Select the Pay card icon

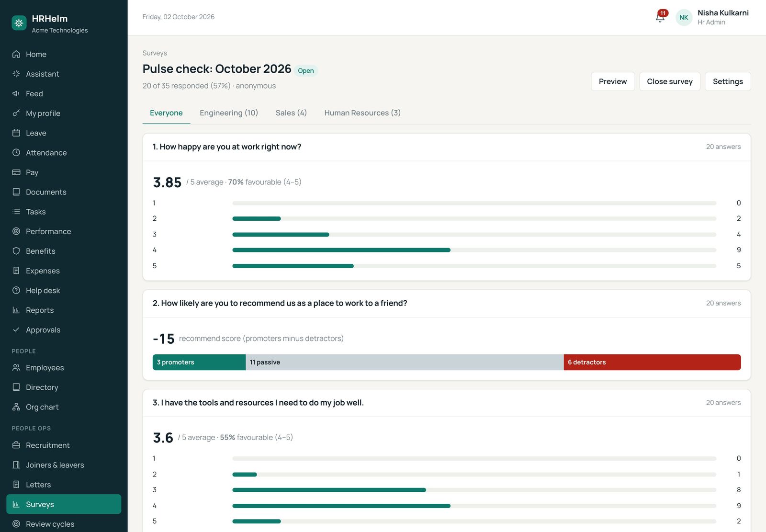click(x=16, y=172)
